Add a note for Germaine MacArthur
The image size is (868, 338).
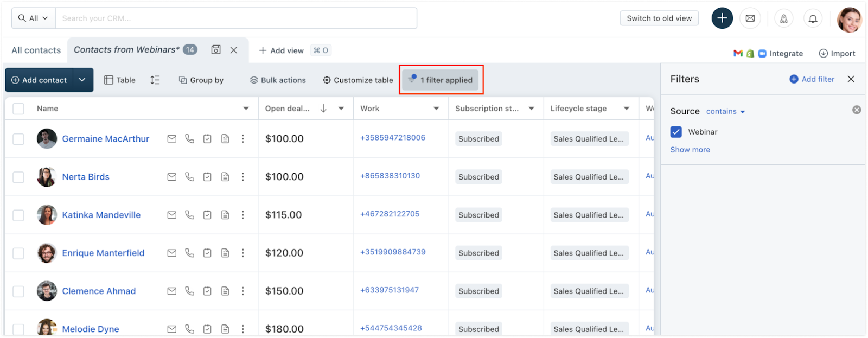(x=225, y=139)
